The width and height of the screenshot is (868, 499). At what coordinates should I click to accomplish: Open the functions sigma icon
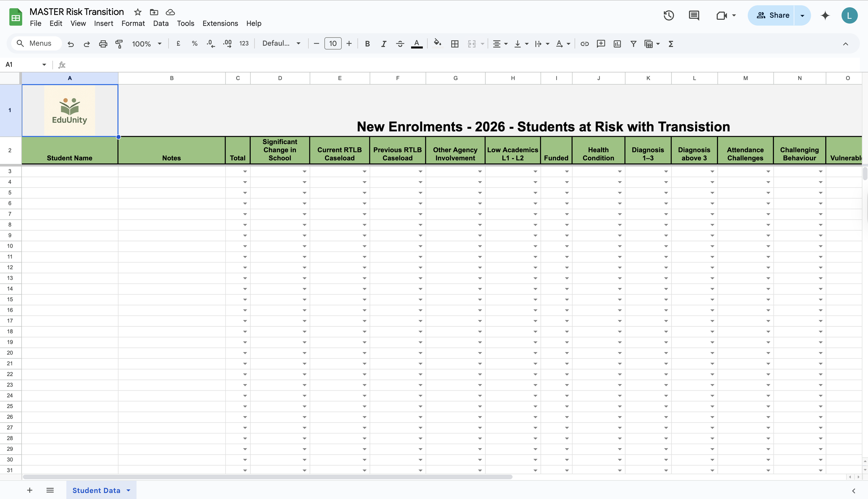(x=671, y=44)
